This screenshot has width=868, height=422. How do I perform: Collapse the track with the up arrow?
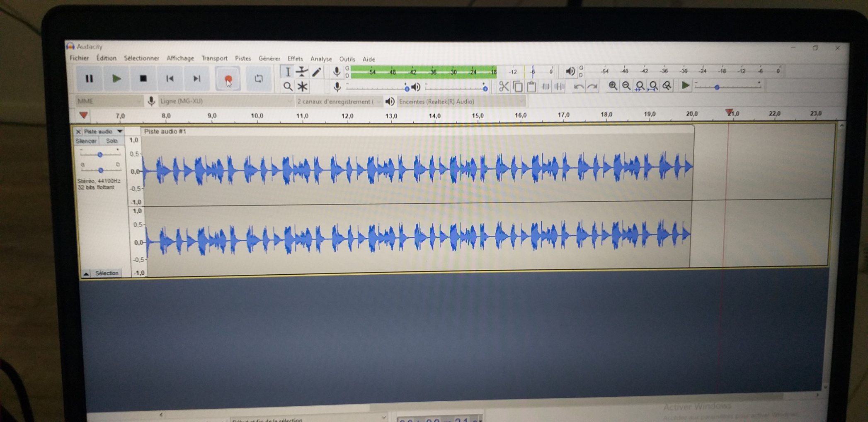[x=86, y=273]
